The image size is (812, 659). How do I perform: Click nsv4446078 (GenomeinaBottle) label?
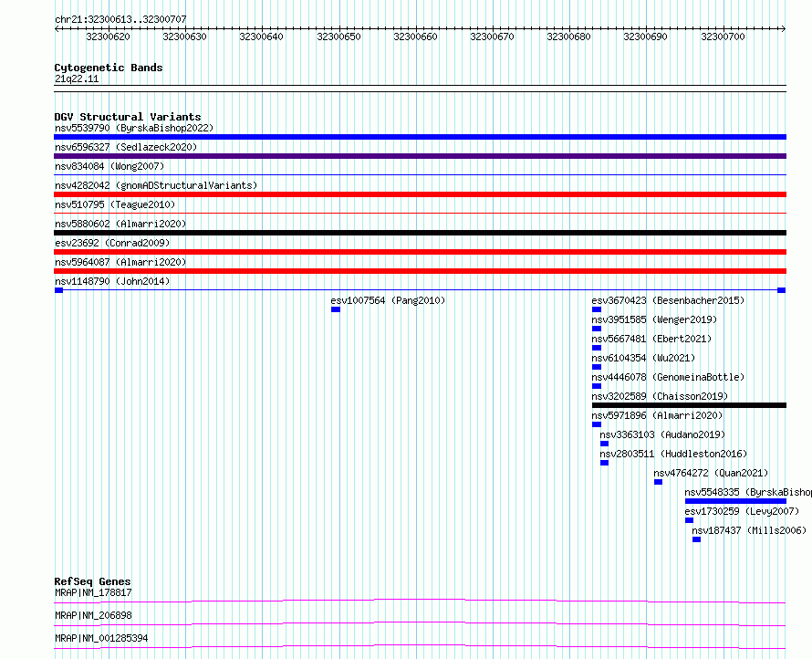(668, 377)
